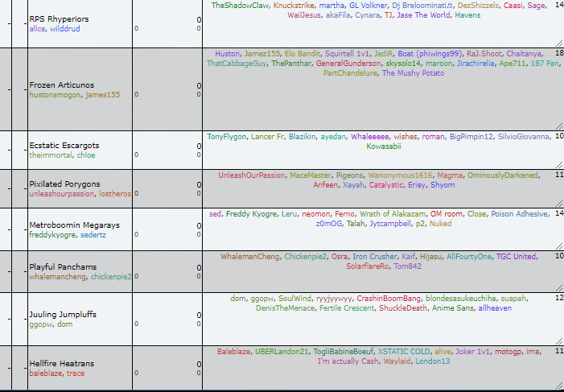The width and height of the screenshot is (564, 392).
Task: Select player Kowasabii
Action: [384, 146]
